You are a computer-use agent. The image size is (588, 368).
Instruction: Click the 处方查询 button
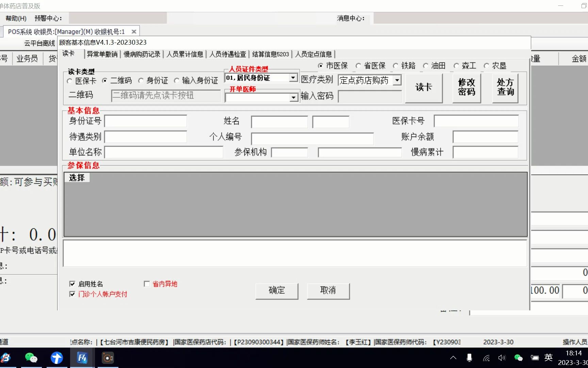point(505,88)
